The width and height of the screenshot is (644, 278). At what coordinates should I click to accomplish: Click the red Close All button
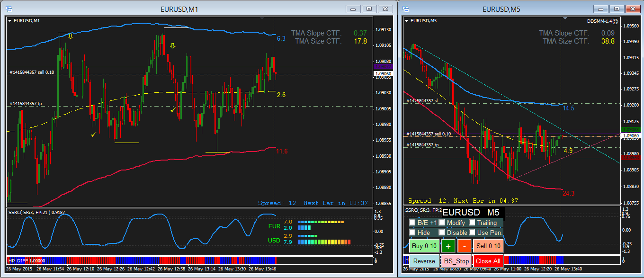(488, 261)
